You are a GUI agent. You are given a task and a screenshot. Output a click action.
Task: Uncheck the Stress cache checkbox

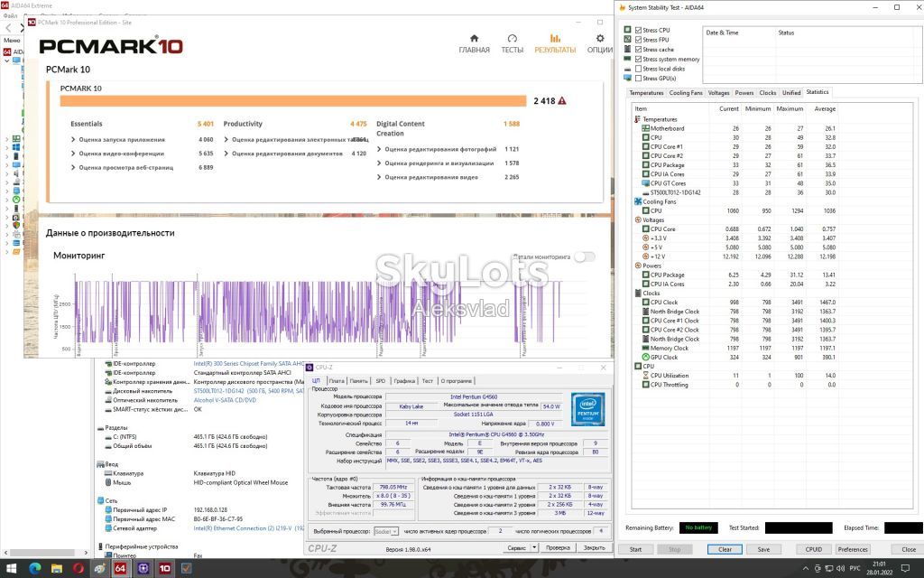coord(638,50)
